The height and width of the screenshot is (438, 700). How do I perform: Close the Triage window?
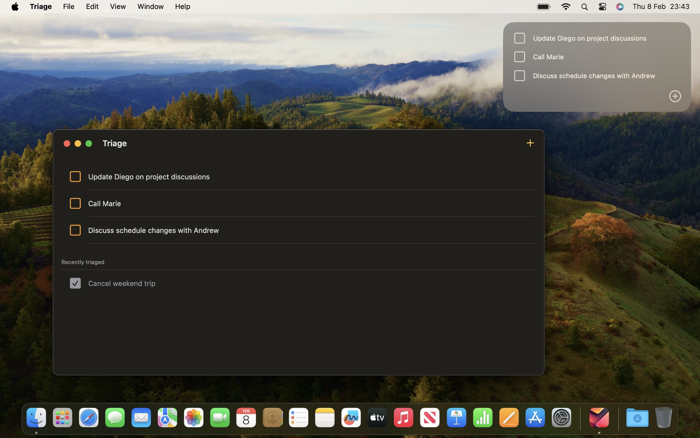pyautogui.click(x=67, y=143)
